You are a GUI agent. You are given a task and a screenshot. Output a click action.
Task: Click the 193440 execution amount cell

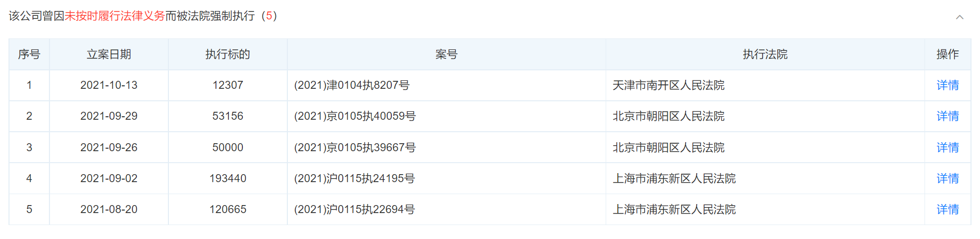227,179
